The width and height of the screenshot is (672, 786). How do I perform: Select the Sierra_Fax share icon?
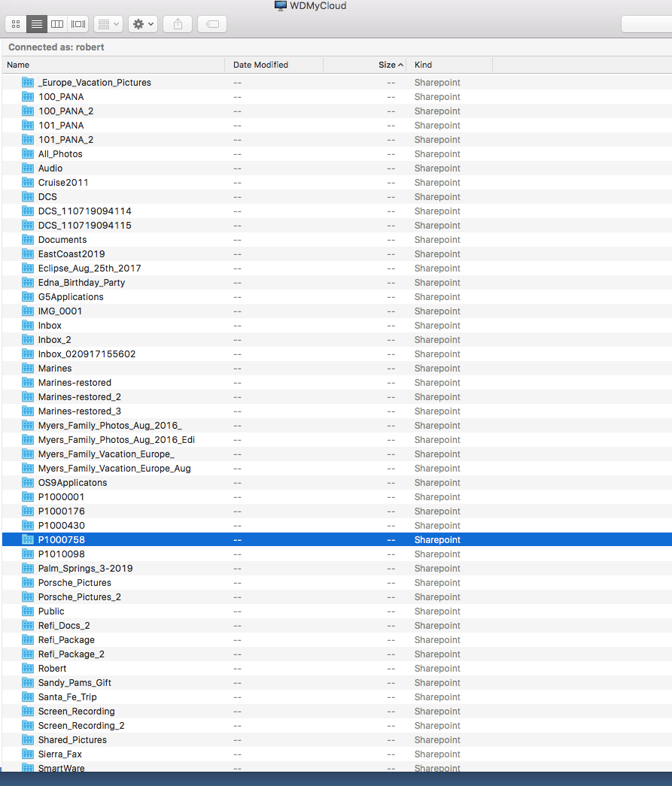(28, 754)
